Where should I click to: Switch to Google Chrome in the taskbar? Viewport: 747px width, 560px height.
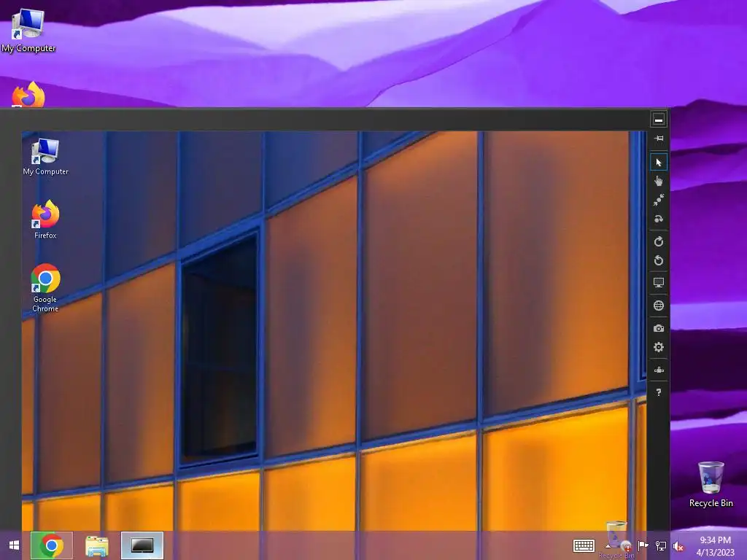tap(52, 545)
